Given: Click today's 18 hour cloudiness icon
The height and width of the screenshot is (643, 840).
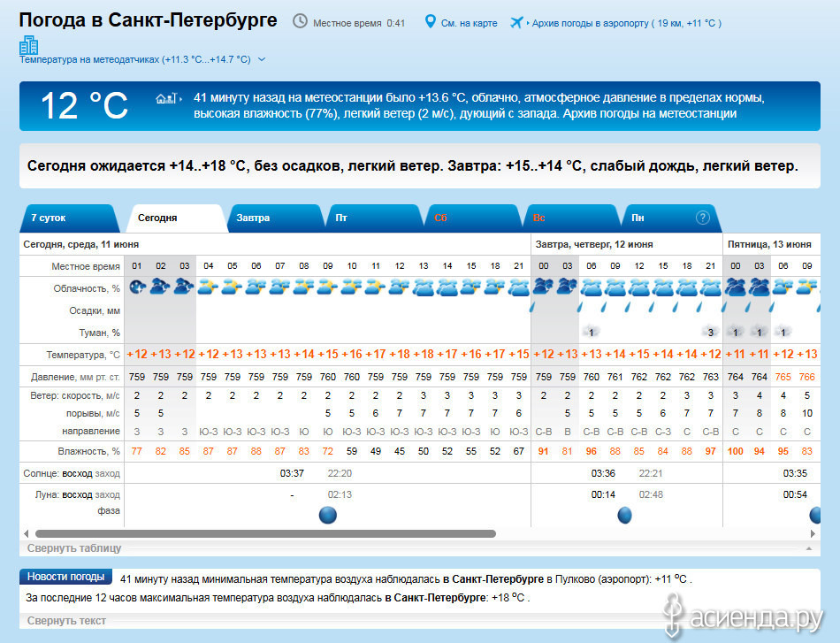Looking at the screenshot, I should 494,287.
